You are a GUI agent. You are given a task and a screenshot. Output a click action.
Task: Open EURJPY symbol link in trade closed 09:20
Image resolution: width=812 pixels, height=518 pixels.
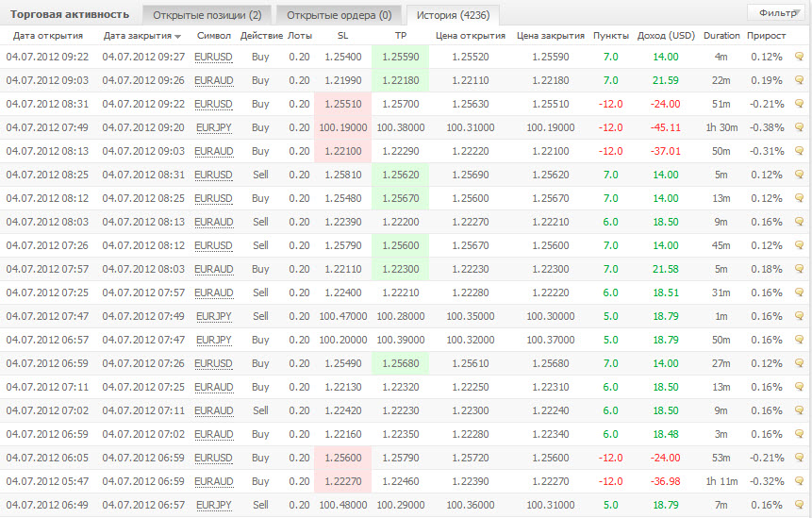[x=214, y=128]
